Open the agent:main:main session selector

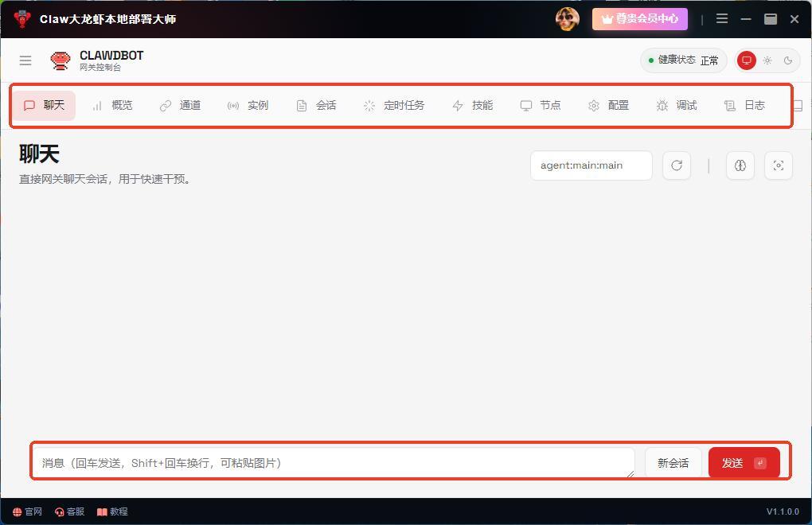(x=591, y=165)
